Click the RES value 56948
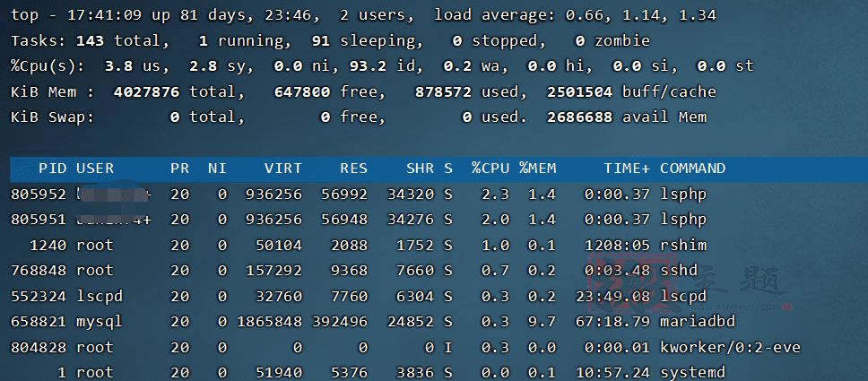The image size is (868, 381). point(344,220)
